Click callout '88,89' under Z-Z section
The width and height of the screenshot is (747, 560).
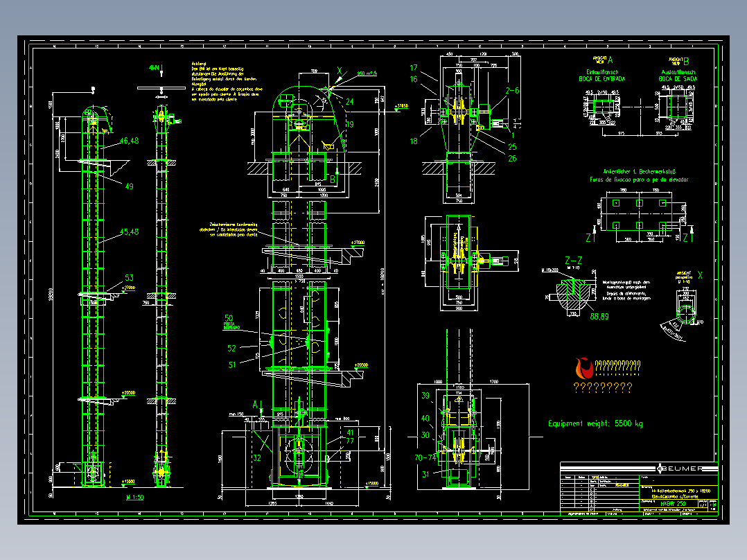(x=599, y=317)
